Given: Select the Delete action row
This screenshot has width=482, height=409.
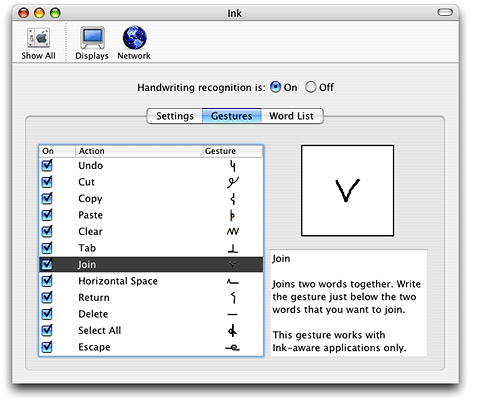Looking at the screenshot, I should point(151,314).
